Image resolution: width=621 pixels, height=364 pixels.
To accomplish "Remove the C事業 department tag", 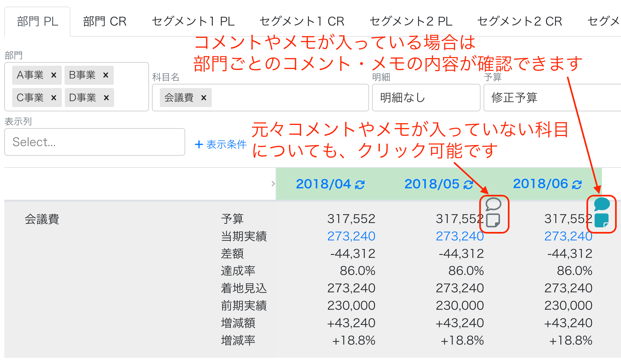I will click(54, 98).
